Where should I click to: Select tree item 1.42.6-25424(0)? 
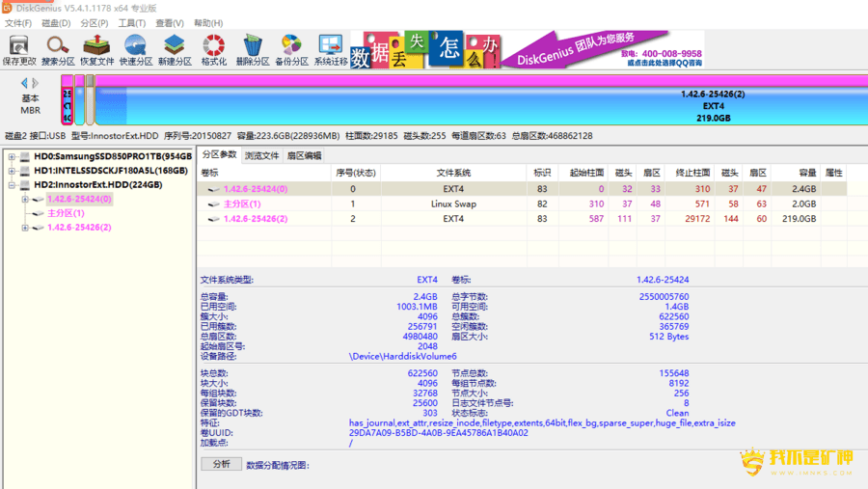[79, 199]
